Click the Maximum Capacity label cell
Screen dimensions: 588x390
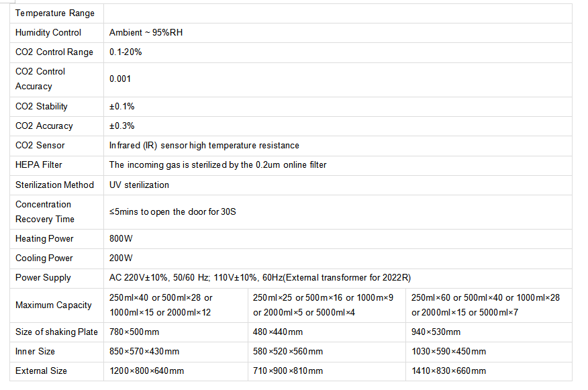[x=56, y=305]
